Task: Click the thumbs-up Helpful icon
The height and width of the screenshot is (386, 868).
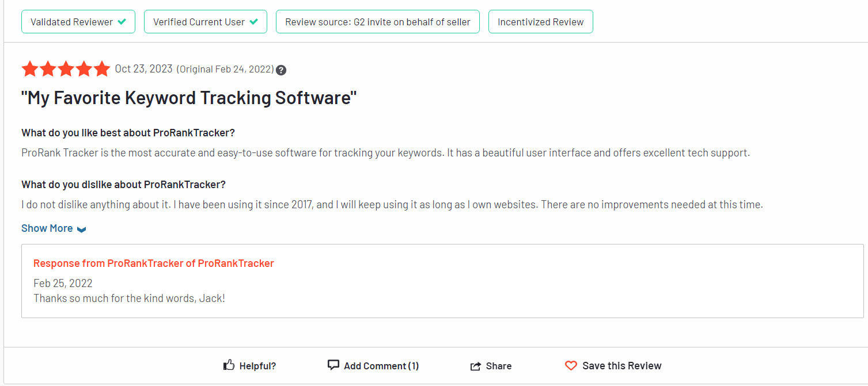Action: point(229,365)
